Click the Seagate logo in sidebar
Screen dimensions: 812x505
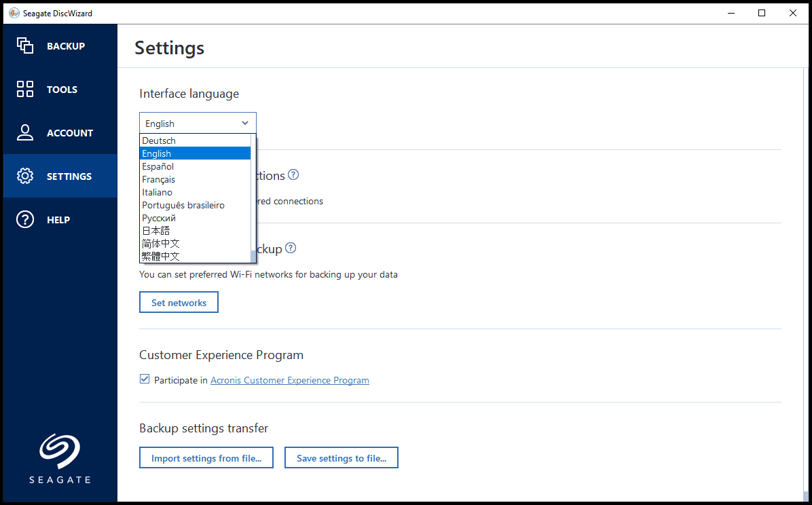pos(60,459)
